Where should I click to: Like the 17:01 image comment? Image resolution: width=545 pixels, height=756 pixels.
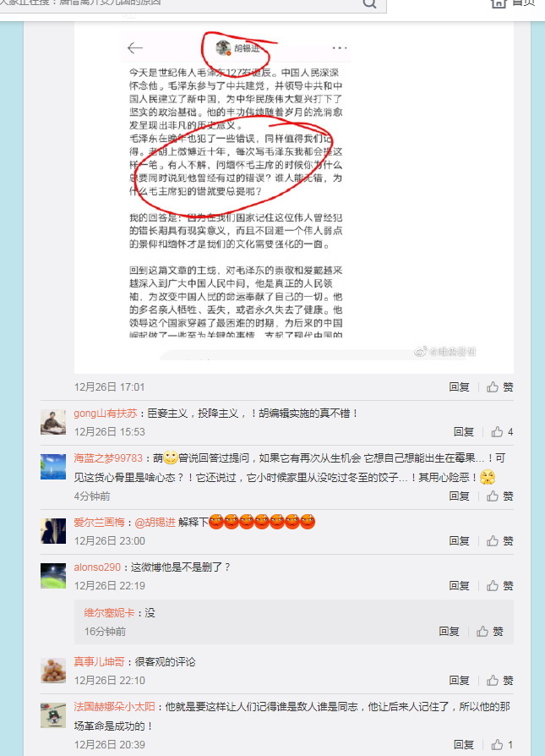(499, 386)
